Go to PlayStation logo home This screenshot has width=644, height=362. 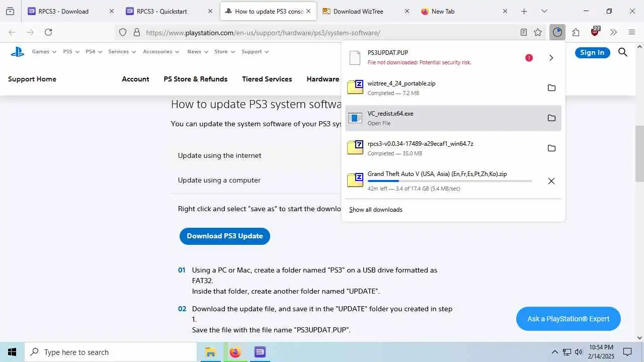[x=17, y=51]
